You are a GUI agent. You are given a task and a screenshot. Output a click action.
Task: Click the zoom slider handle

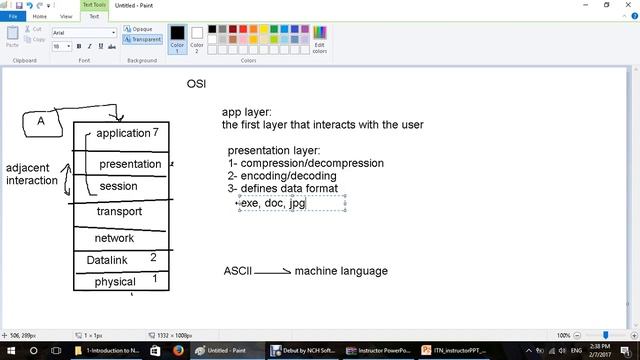pos(606,335)
